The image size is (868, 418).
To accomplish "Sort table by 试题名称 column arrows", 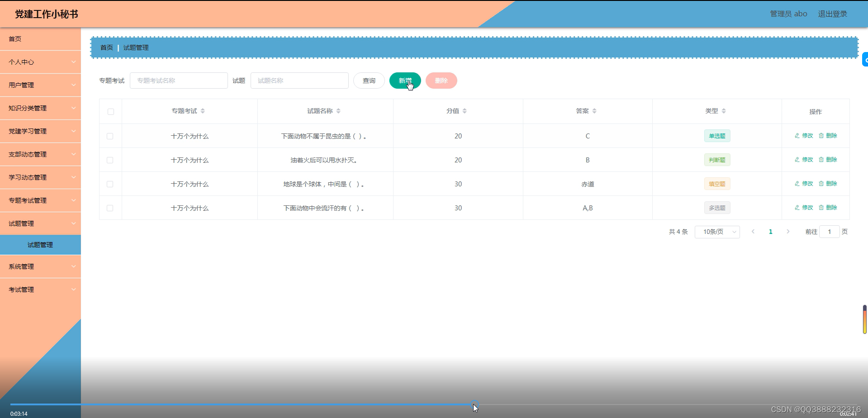I will pos(338,111).
